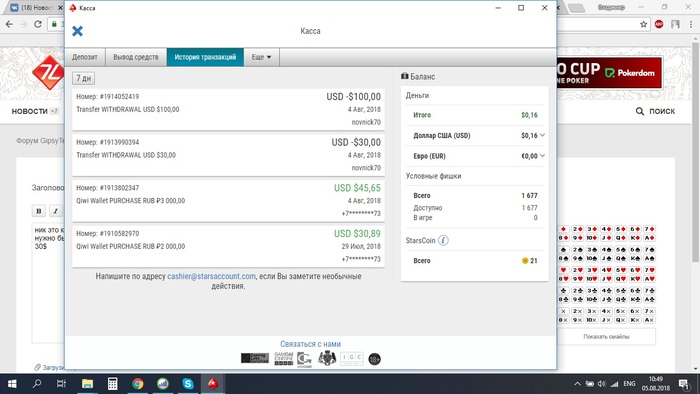Show hidden tray icons chevron
The height and width of the screenshot is (394, 700).
(x=577, y=384)
